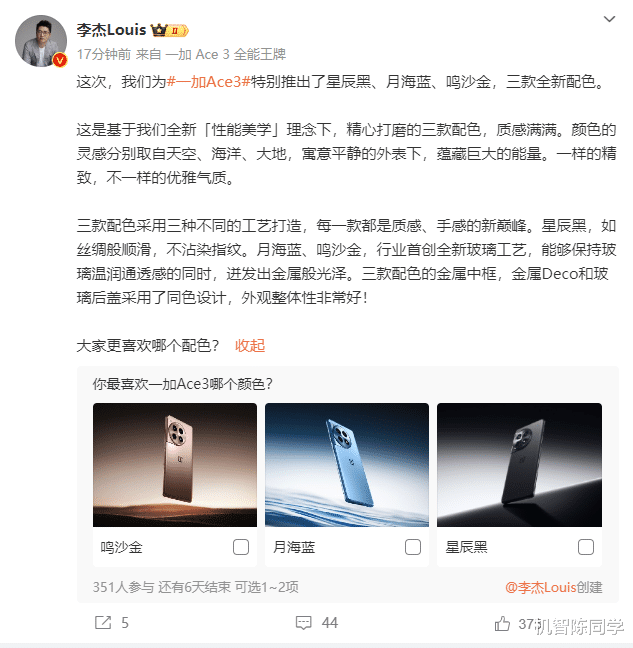
Task: Click the 17分钟前 post timestamp
Action: (x=104, y=54)
